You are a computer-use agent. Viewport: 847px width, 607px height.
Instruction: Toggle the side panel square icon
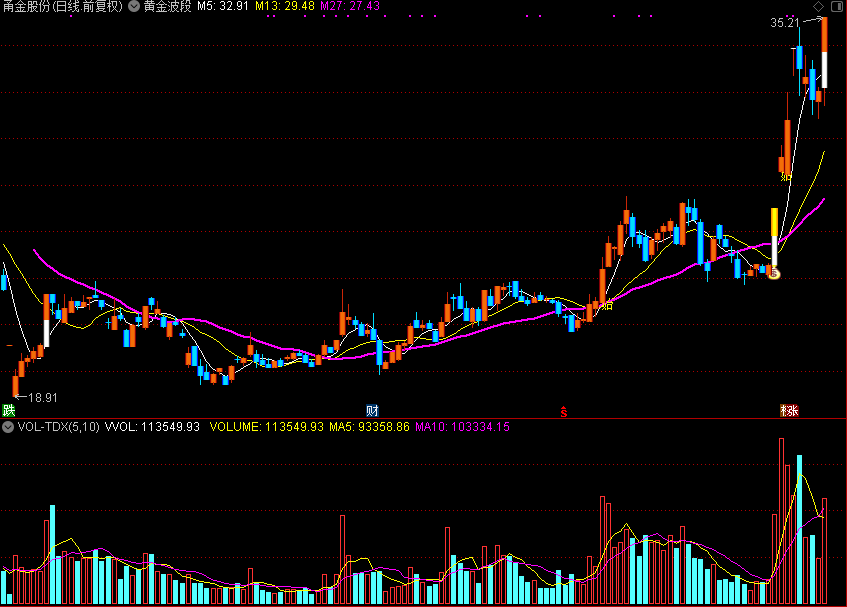pyautogui.click(x=837, y=6)
